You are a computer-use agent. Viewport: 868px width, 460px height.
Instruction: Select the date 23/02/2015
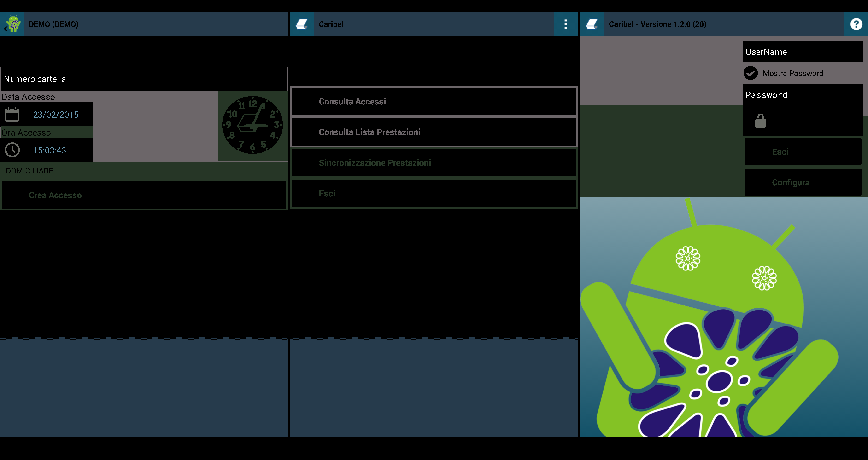point(56,115)
